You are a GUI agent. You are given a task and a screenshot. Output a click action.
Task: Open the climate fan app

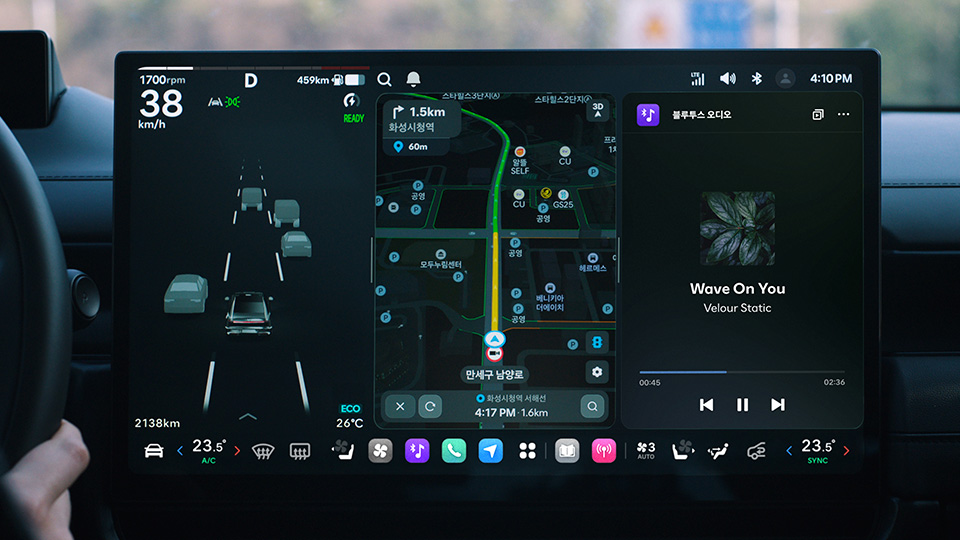click(380, 451)
